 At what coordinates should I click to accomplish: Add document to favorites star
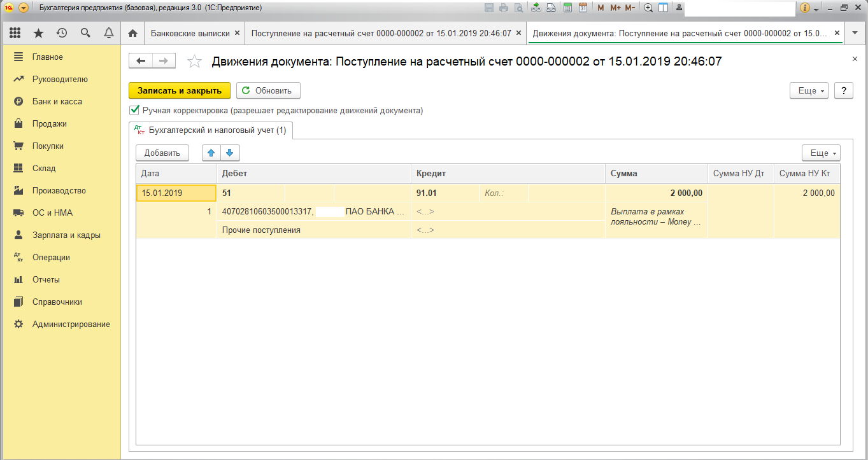[194, 61]
